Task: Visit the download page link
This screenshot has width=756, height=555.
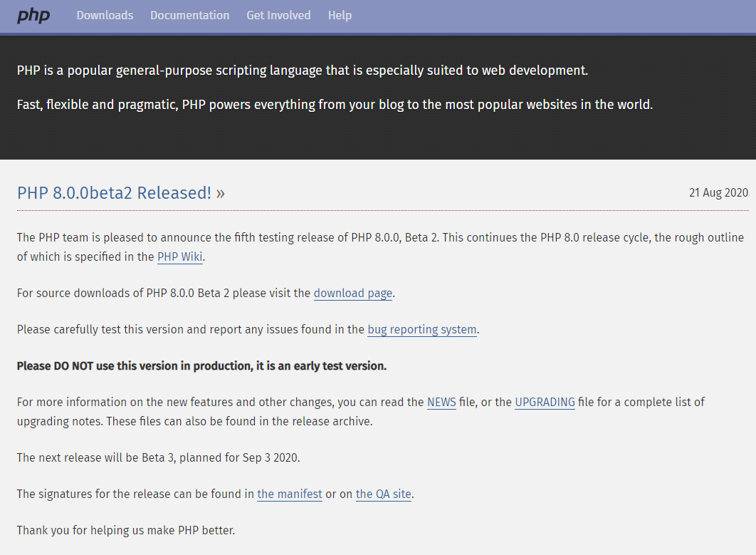Action: [353, 294]
